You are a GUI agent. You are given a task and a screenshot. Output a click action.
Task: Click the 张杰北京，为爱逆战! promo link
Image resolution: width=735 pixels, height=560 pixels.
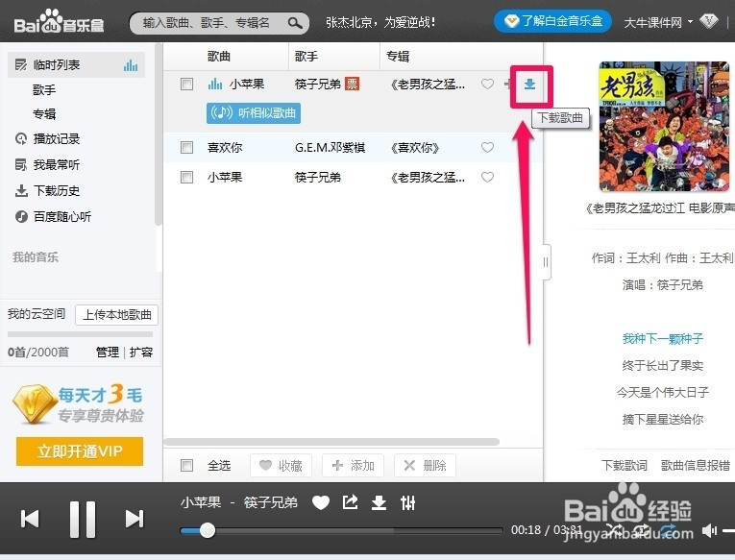[380, 22]
